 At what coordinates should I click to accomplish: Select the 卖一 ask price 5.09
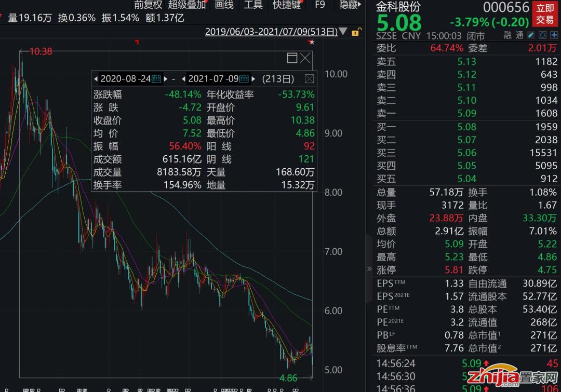[x=467, y=113]
